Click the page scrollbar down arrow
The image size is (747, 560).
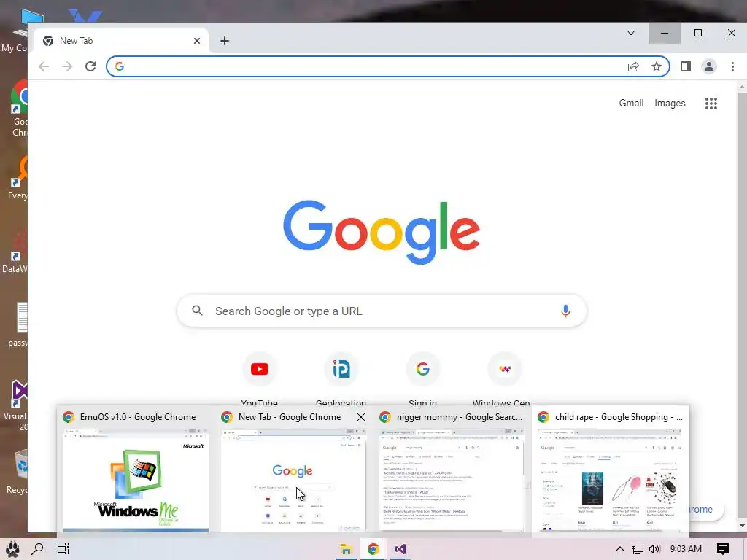[742, 526]
